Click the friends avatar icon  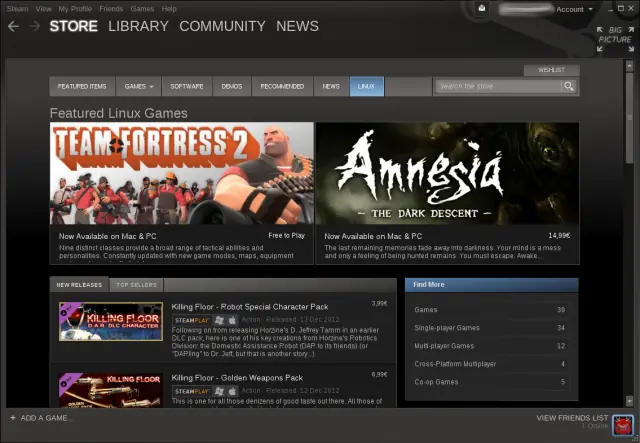point(622,425)
